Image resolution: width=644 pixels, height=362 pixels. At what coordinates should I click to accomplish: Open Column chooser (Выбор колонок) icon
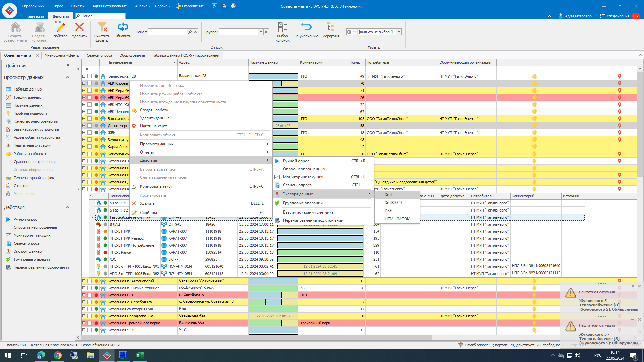pyautogui.click(x=282, y=27)
